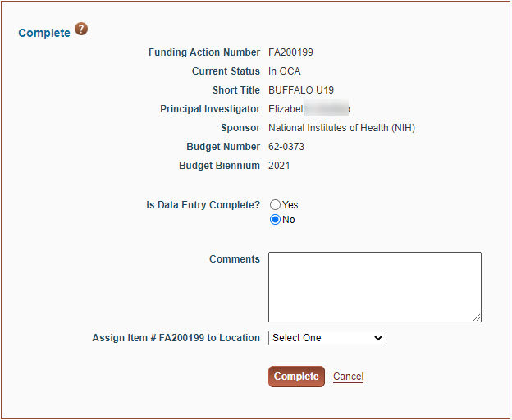Click the BUFFALO U19 short title
The width and height of the screenshot is (512, 420).
click(301, 90)
